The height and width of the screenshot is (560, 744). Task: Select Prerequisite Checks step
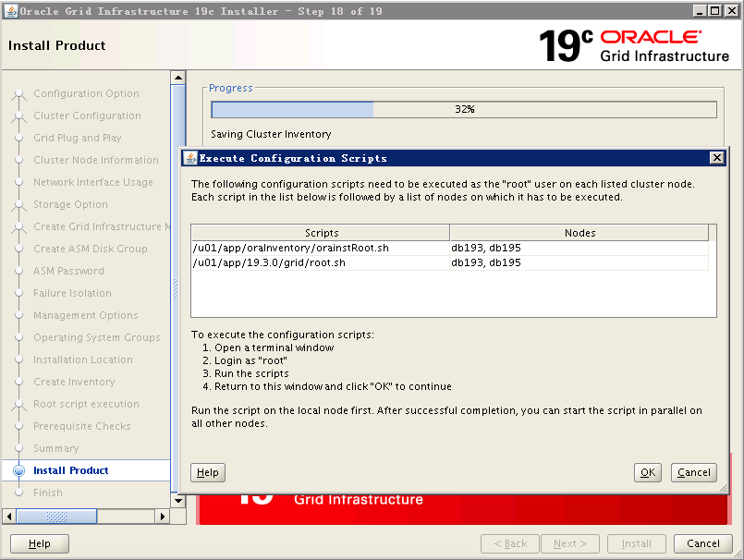pos(82,426)
